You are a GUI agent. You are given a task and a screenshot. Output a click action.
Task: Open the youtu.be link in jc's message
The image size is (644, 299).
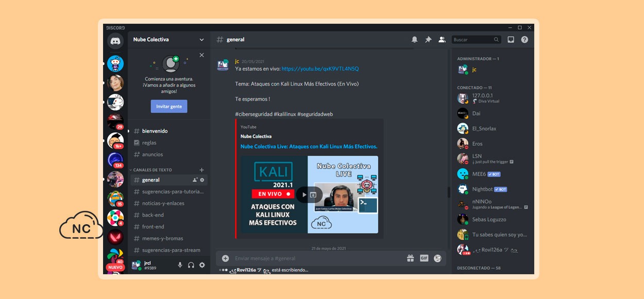pyautogui.click(x=320, y=69)
